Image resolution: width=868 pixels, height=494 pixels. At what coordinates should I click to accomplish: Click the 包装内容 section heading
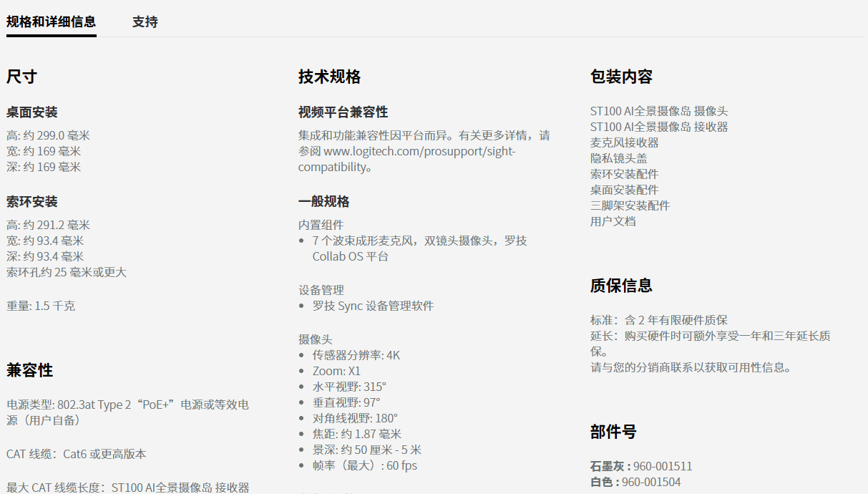coord(621,77)
